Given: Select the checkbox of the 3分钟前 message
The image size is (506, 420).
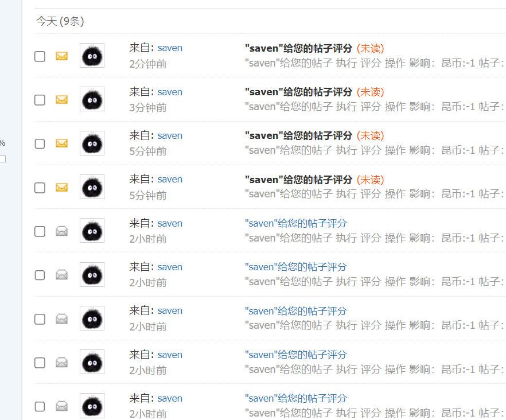Looking at the screenshot, I should pyautogui.click(x=40, y=100).
